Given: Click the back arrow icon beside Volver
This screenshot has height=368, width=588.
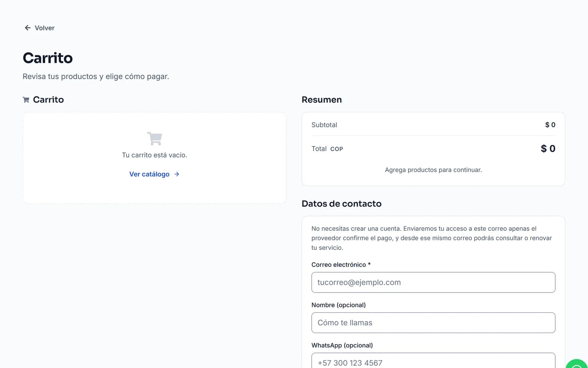Looking at the screenshot, I should 28,28.
